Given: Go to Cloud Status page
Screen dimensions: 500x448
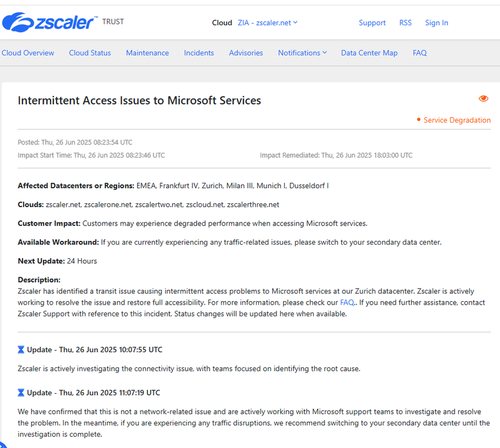Looking at the screenshot, I should coord(90,53).
